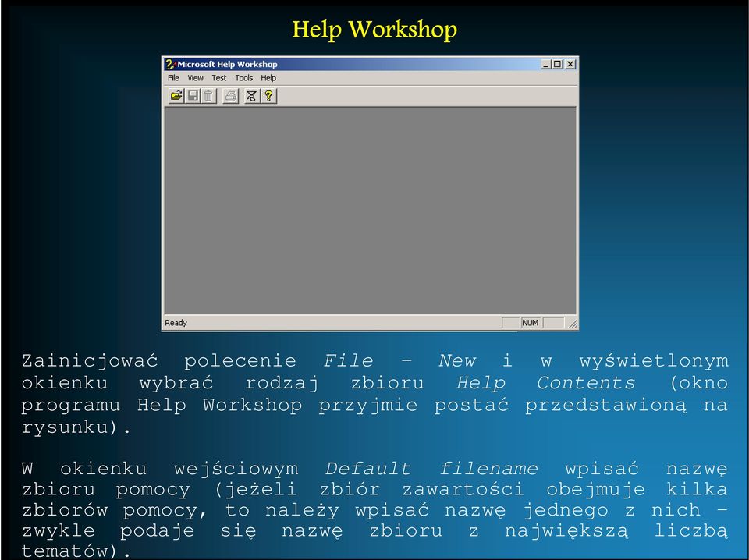Click the yellow Help Workshop slide heading
The image size is (749, 560).
(x=374, y=30)
